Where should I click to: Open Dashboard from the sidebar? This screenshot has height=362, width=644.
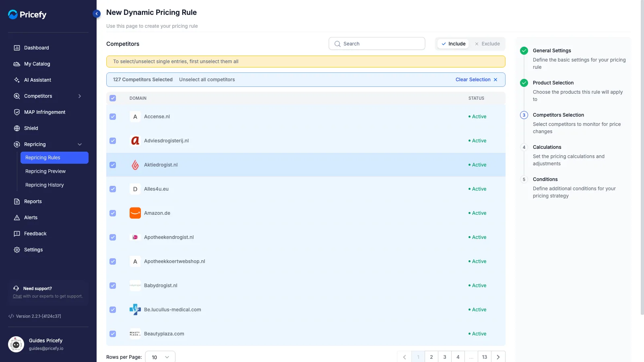click(36, 48)
